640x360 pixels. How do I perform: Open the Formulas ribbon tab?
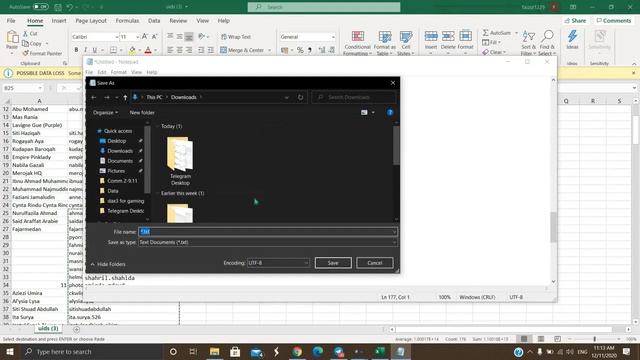(127, 20)
